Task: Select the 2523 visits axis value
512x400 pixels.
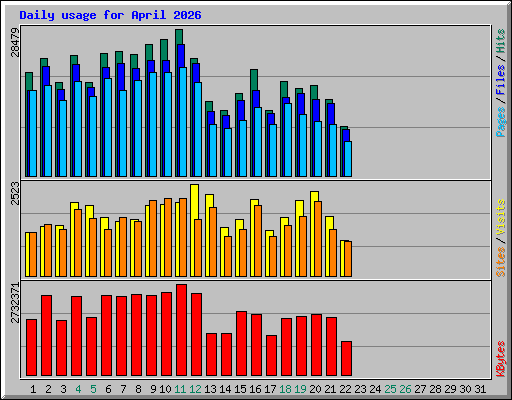Action: (x=15, y=193)
